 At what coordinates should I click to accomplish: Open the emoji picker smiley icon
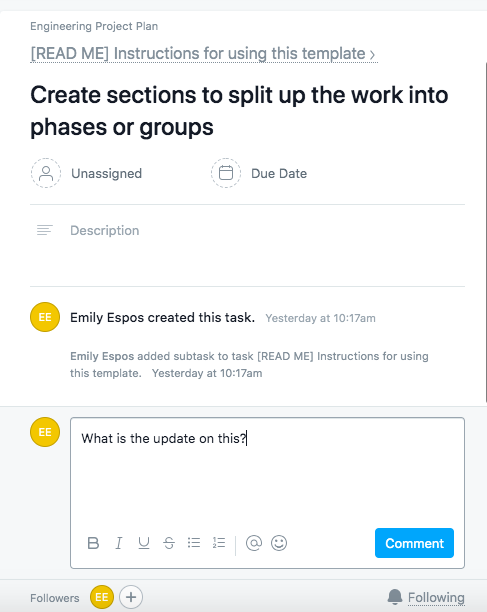point(279,543)
